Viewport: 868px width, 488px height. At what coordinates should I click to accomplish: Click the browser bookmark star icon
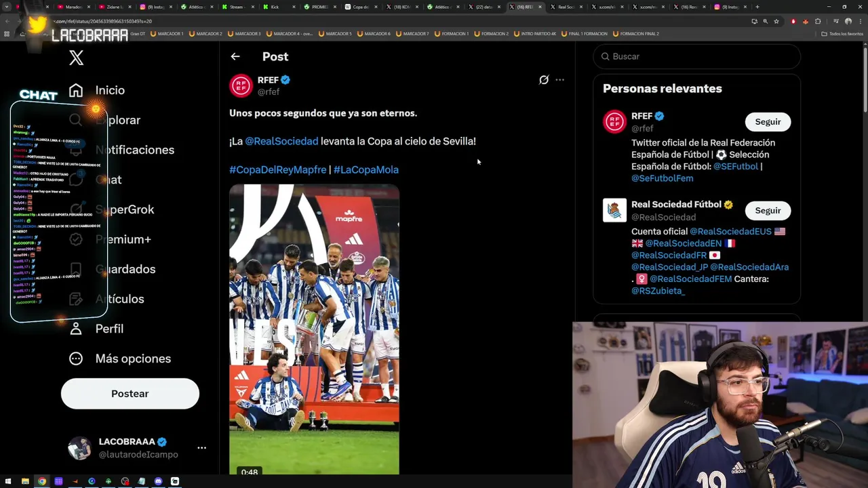[x=776, y=21]
